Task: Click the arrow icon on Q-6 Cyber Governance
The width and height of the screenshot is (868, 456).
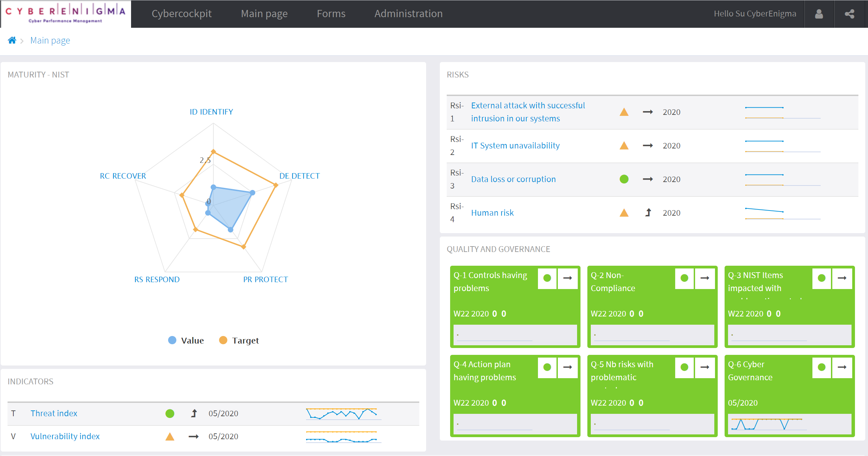Action: click(x=842, y=367)
